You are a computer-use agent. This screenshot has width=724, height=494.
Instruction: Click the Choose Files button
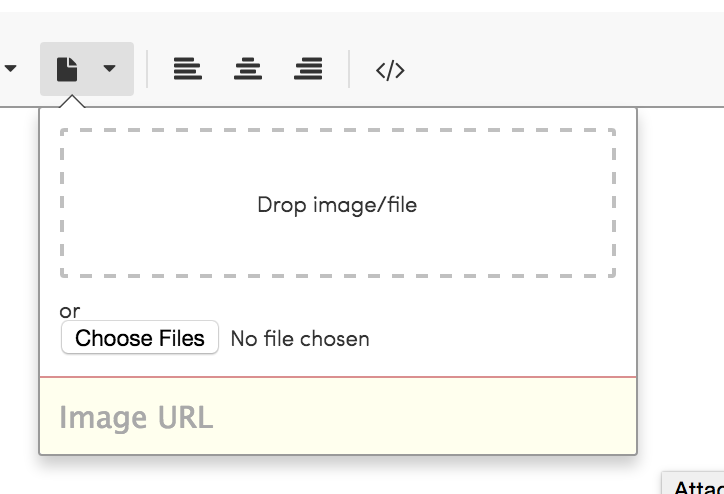click(x=140, y=337)
